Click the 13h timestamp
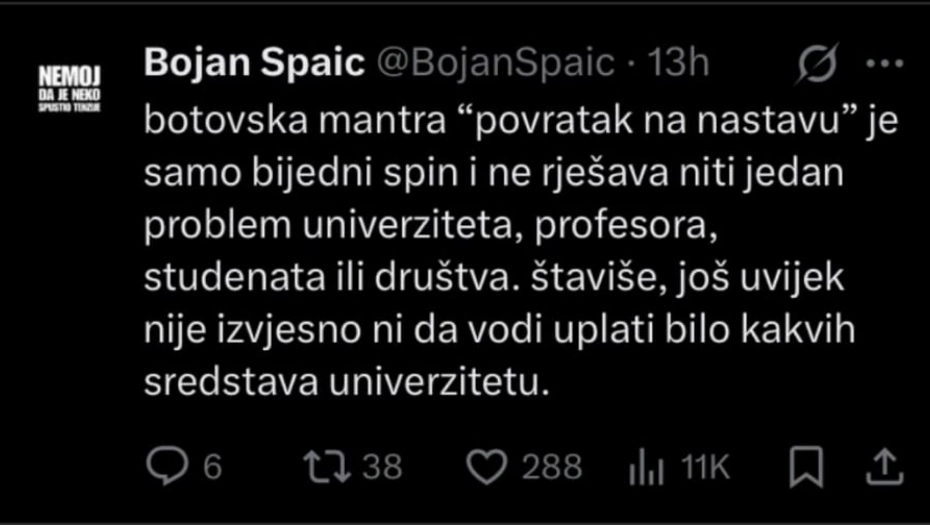Image resolution: width=930 pixels, height=525 pixels. 679,63
